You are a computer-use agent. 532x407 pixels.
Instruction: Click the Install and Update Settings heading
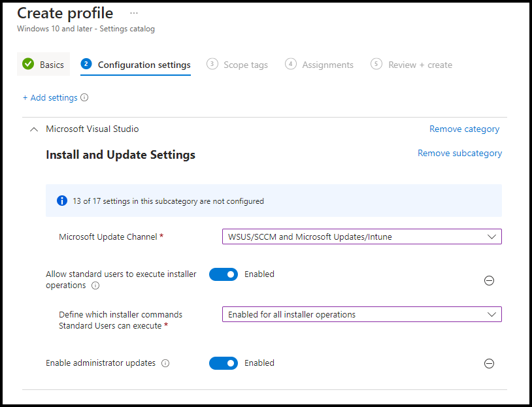tap(120, 155)
